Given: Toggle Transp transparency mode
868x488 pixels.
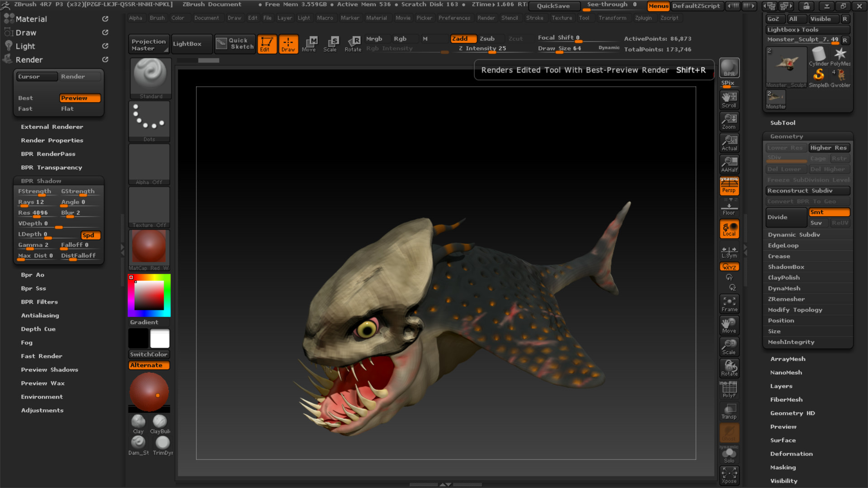Looking at the screenshot, I should (729, 411).
